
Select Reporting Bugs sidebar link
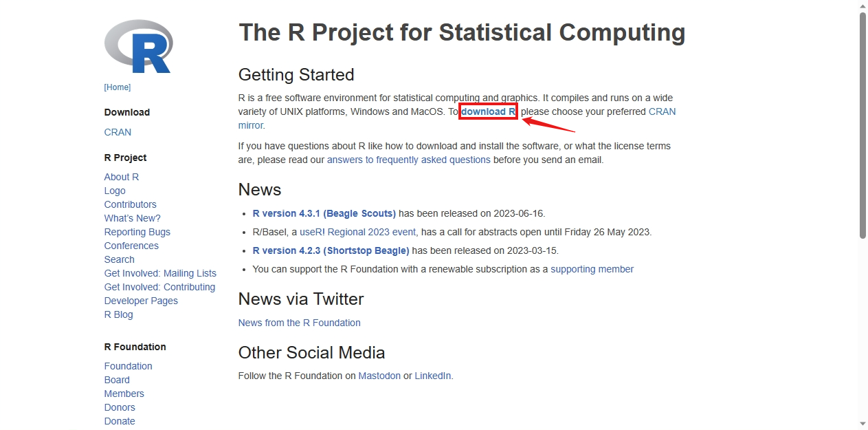click(137, 232)
